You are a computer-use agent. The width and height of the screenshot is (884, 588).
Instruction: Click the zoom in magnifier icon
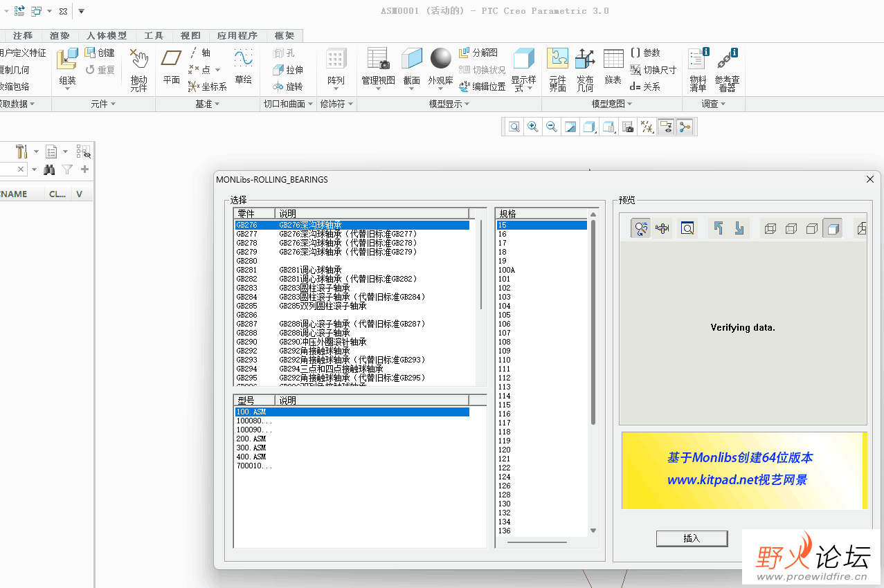(x=533, y=127)
